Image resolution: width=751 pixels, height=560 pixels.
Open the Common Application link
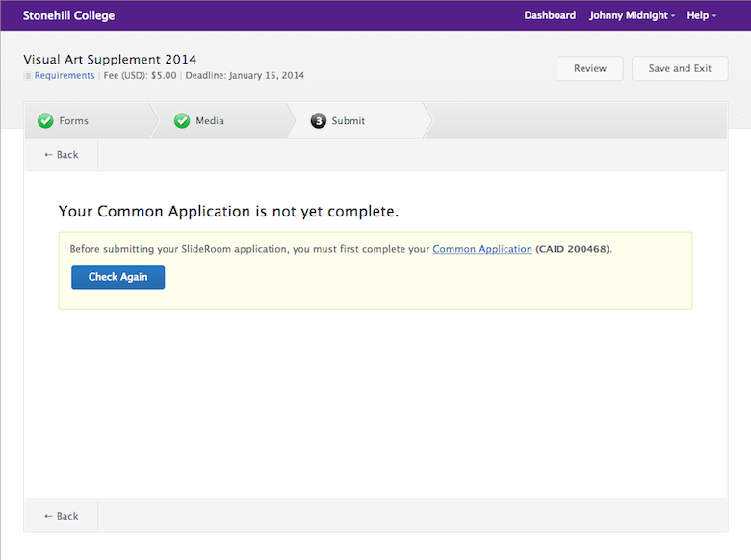(x=482, y=249)
